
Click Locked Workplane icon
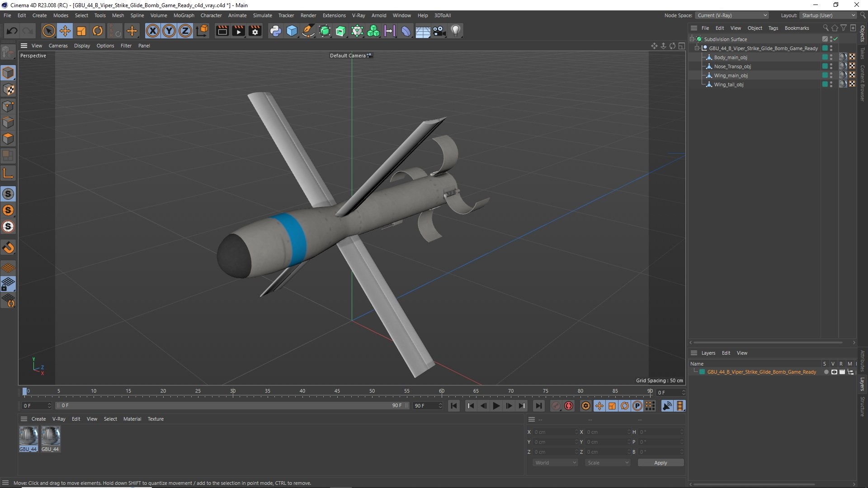[8, 284]
